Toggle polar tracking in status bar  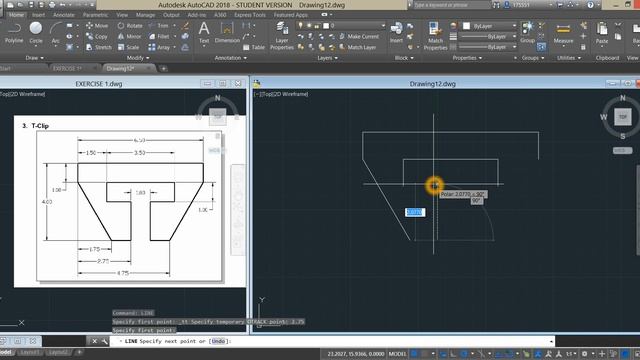(464, 354)
